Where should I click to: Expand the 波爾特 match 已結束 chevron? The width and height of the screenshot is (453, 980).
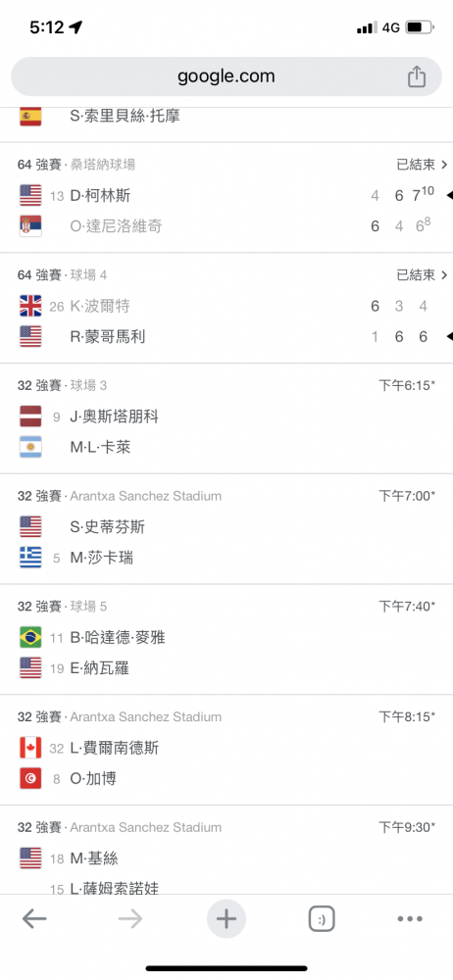(x=423, y=275)
